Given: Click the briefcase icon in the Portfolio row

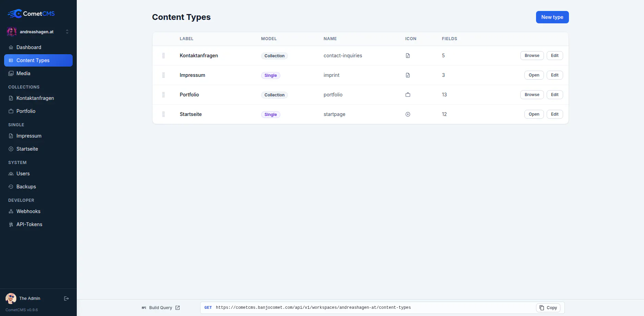Looking at the screenshot, I should tap(408, 95).
